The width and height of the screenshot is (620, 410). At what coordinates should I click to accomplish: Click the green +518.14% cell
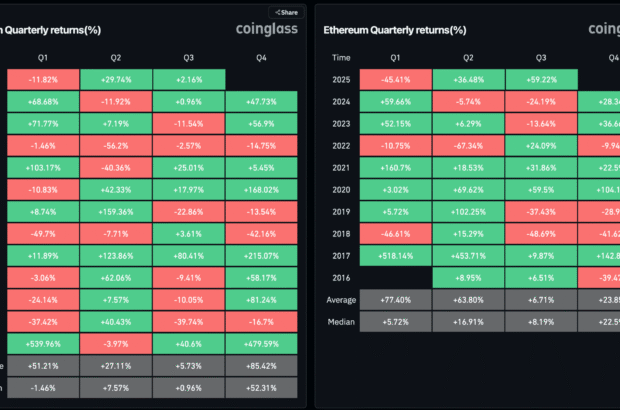395,255
